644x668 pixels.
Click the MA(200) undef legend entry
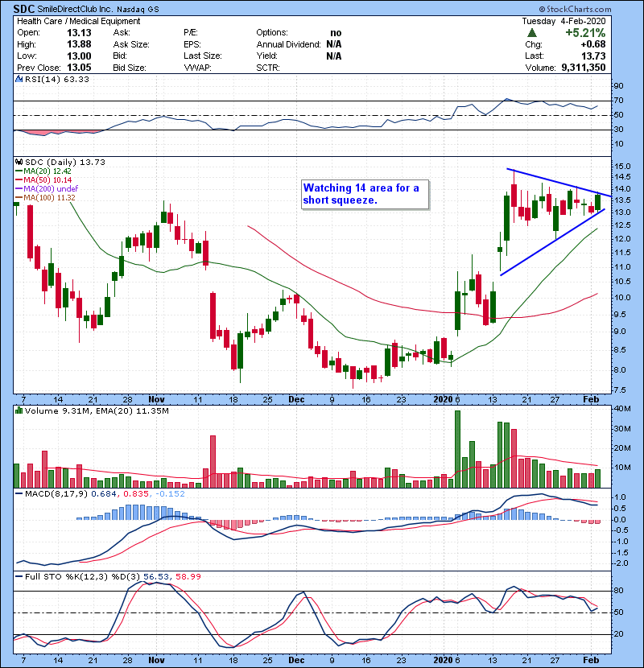click(x=47, y=188)
